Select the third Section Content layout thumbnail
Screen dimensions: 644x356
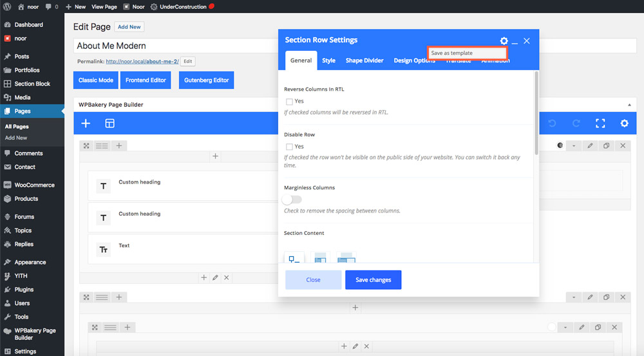click(346, 258)
